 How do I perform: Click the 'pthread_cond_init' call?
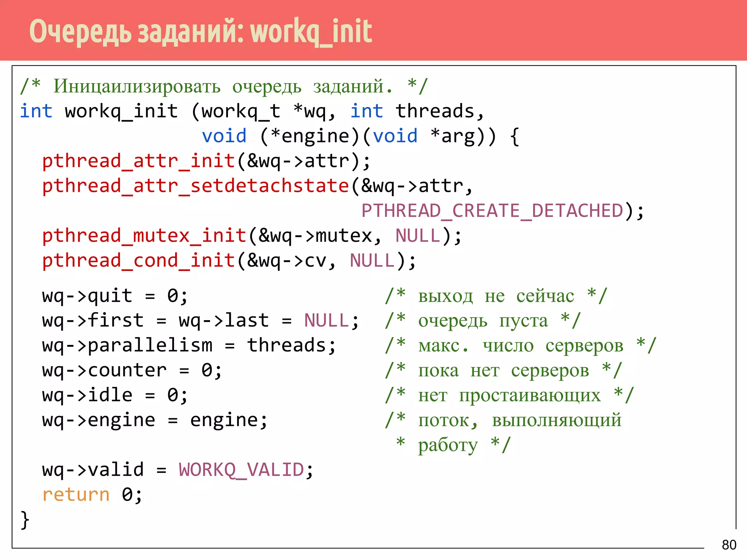pos(139,261)
